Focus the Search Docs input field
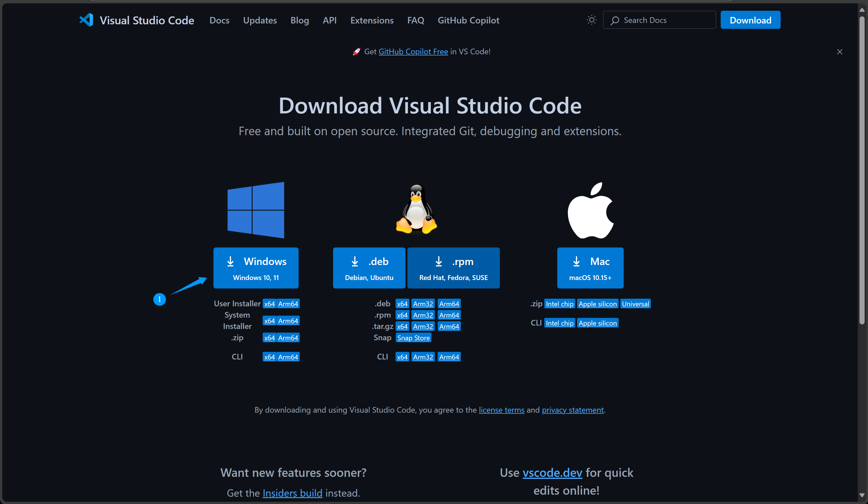Viewport: 868px width, 504px height. tap(659, 20)
